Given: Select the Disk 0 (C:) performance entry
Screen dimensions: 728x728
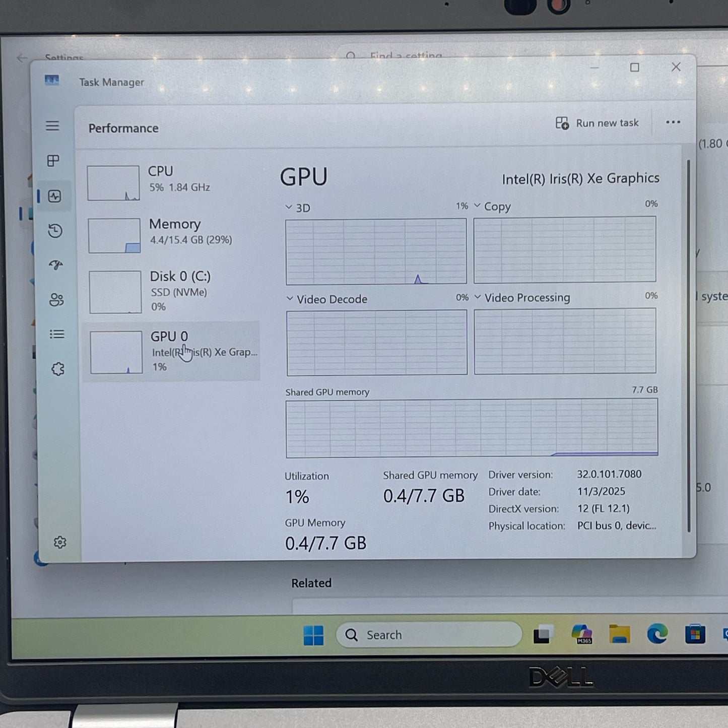Looking at the screenshot, I should [172, 291].
